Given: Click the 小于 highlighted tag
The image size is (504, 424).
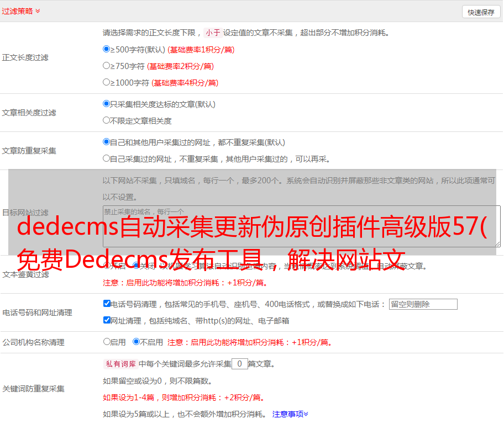Looking at the screenshot, I should pyautogui.click(x=213, y=33).
